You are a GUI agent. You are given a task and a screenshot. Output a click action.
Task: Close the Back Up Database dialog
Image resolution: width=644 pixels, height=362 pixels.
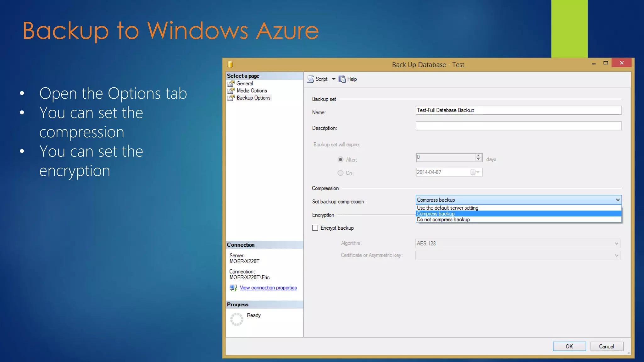(x=622, y=63)
